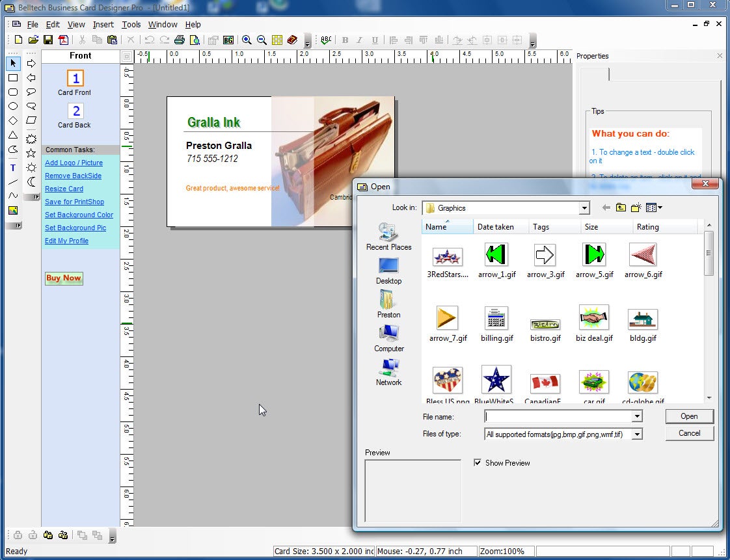Image resolution: width=730 pixels, height=560 pixels.
Task: Click the Print toolbar icon
Action: pos(179,40)
